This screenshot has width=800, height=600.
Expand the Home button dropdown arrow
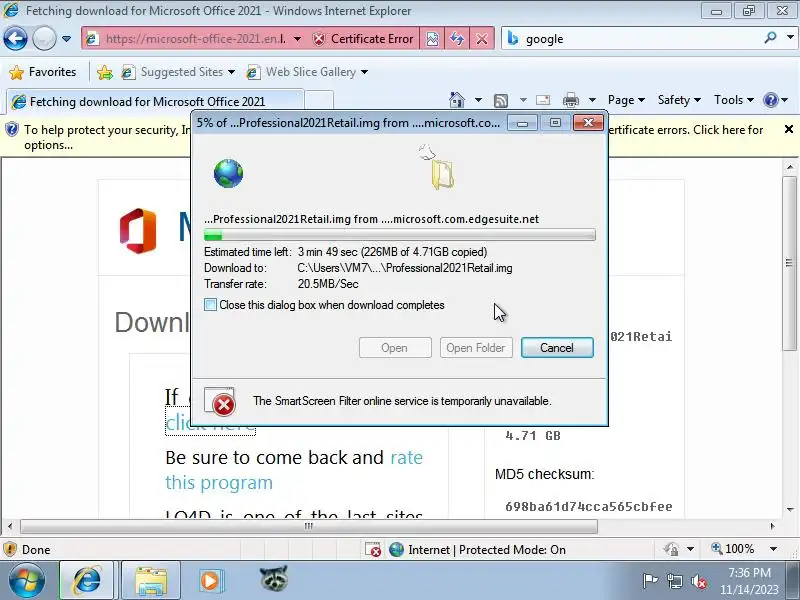tap(478, 100)
